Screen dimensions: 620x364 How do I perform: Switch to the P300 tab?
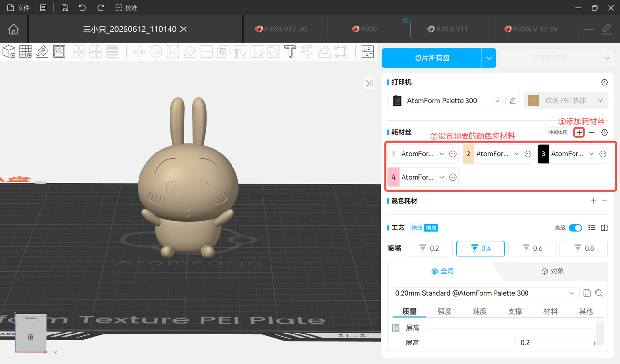click(x=365, y=29)
